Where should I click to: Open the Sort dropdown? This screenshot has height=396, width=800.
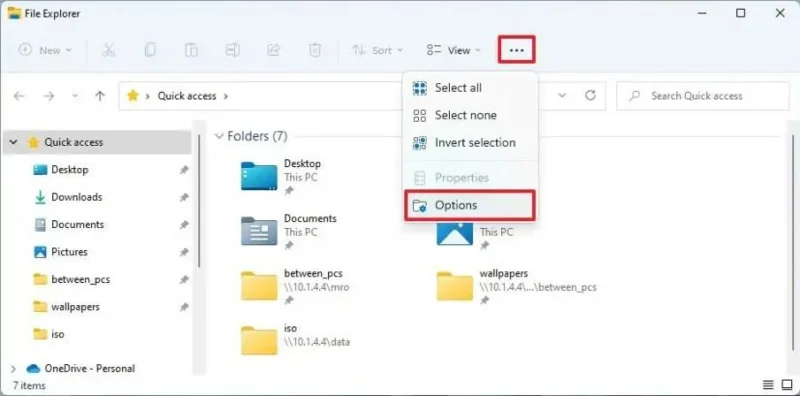tap(378, 50)
